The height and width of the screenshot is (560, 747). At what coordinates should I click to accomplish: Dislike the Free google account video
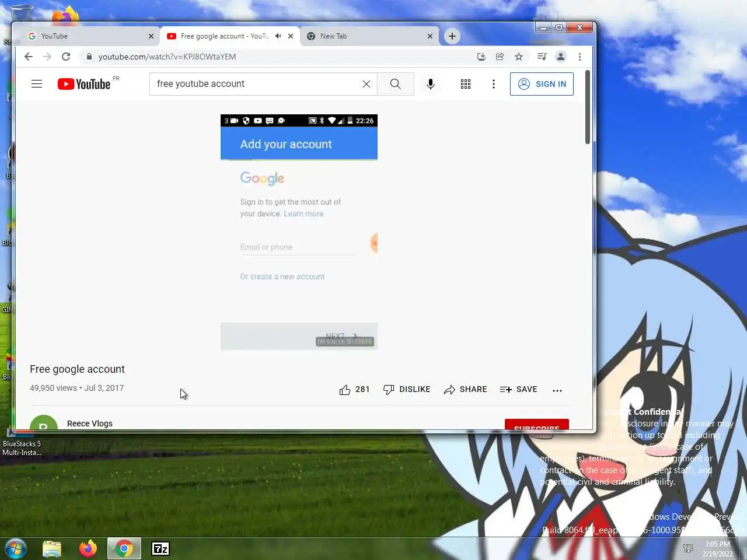[407, 389]
